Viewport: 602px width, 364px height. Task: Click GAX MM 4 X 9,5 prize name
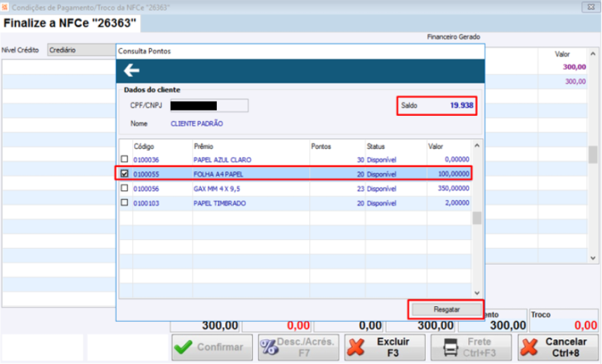pos(217,189)
